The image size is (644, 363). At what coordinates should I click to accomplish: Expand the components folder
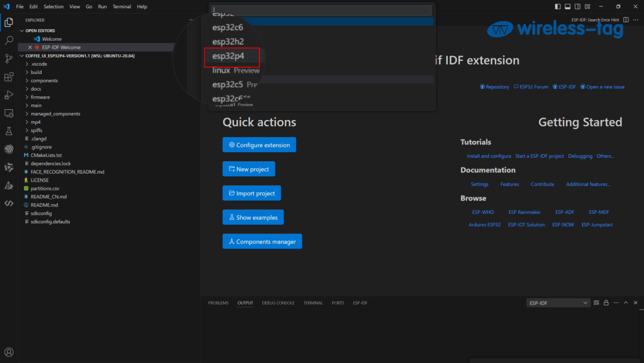click(x=44, y=81)
